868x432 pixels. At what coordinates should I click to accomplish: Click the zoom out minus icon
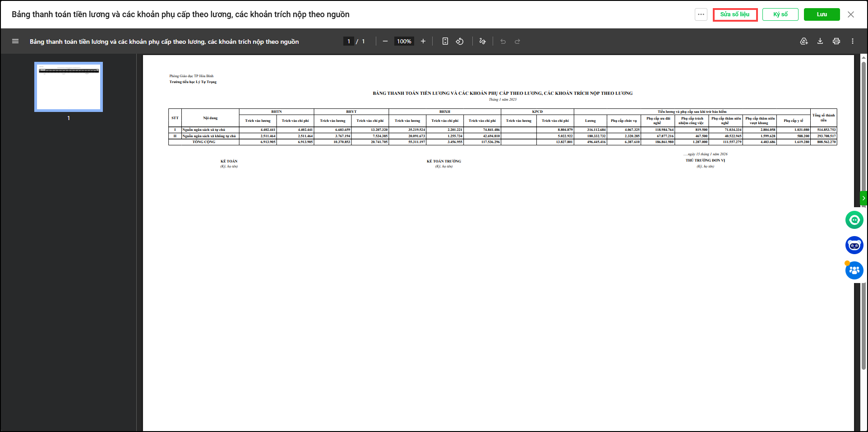coord(385,41)
